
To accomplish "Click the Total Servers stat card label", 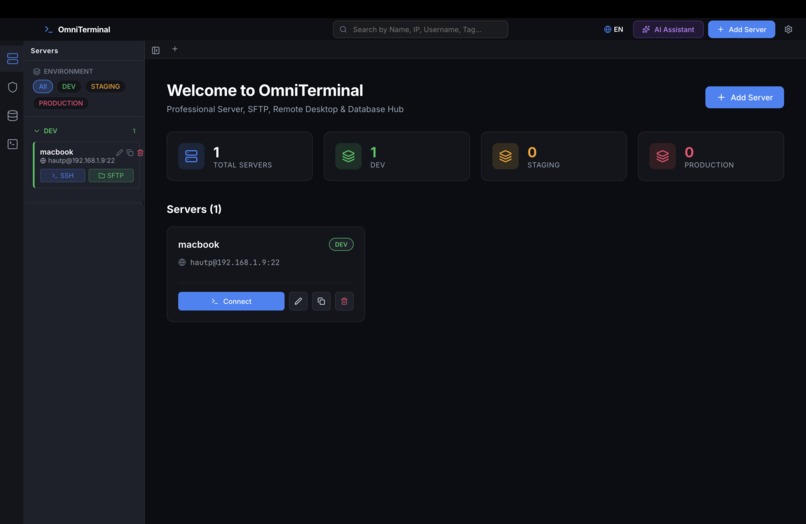I will pos(243,165).
